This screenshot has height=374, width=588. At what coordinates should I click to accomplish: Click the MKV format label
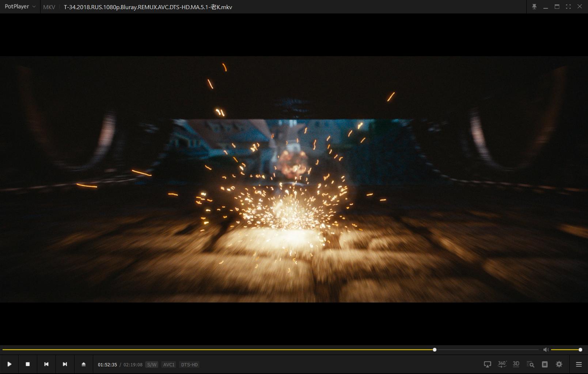[x=49, y=7]
